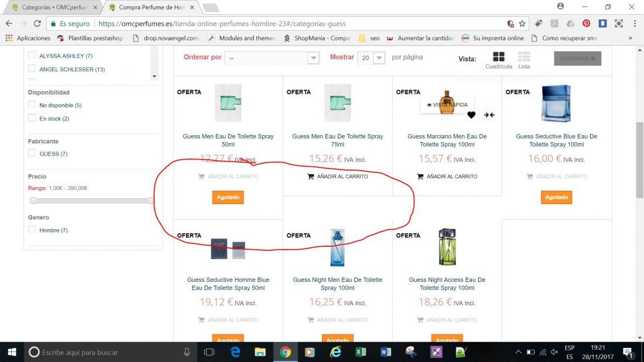The width and height of the screenshot is (644, 362).
Task: Click cart icon for Guess Men 75ml
Action: point(311,177)
